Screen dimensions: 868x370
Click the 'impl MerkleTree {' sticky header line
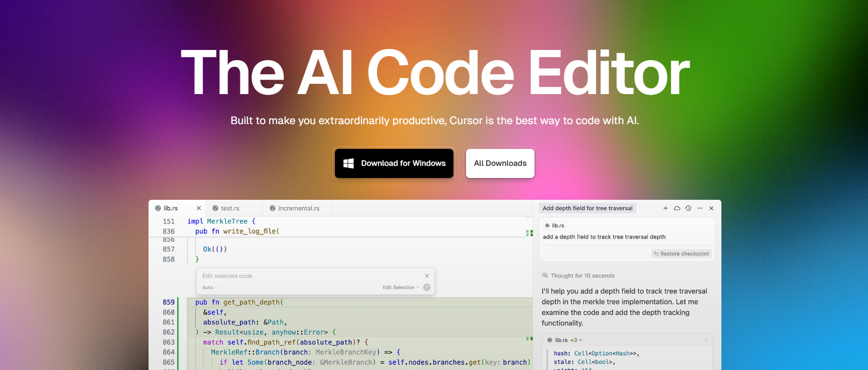click(221, 221)
